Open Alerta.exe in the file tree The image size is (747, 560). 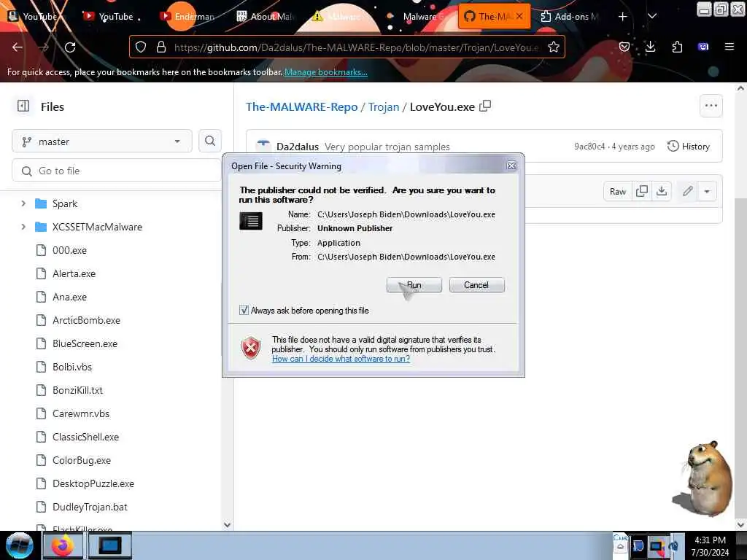point(74,273)
